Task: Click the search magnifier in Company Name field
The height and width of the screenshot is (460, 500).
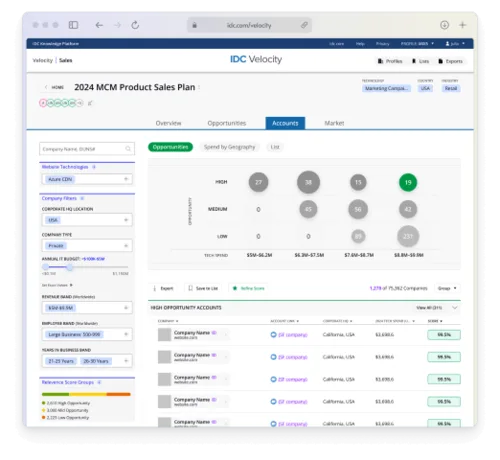Action: (x=128, y=149)
